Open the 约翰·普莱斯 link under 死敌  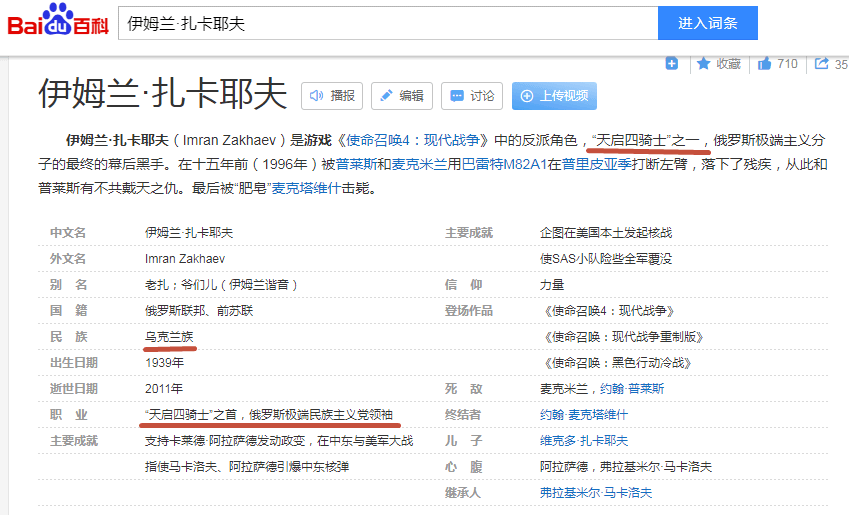[632, 389]
